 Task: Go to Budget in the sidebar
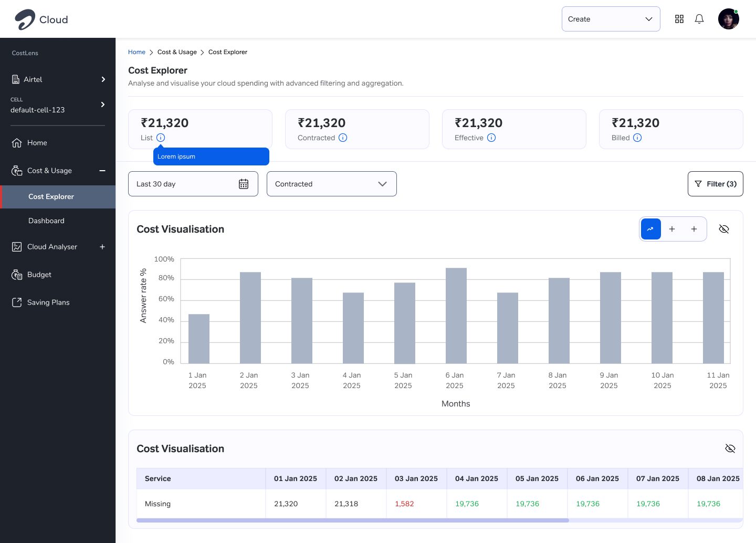tap(39, 275)
